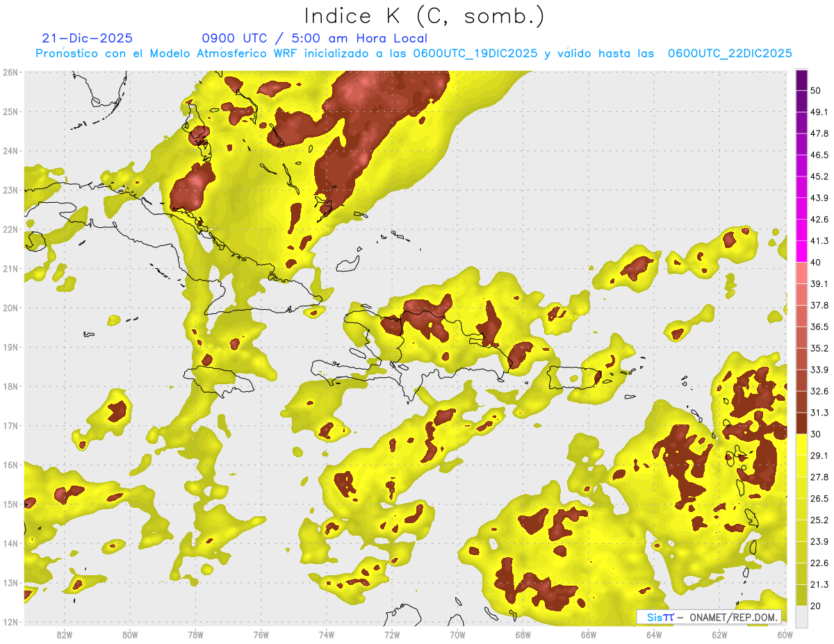
Task: Click colorbar value 45.2
Action: click(819, 176)
